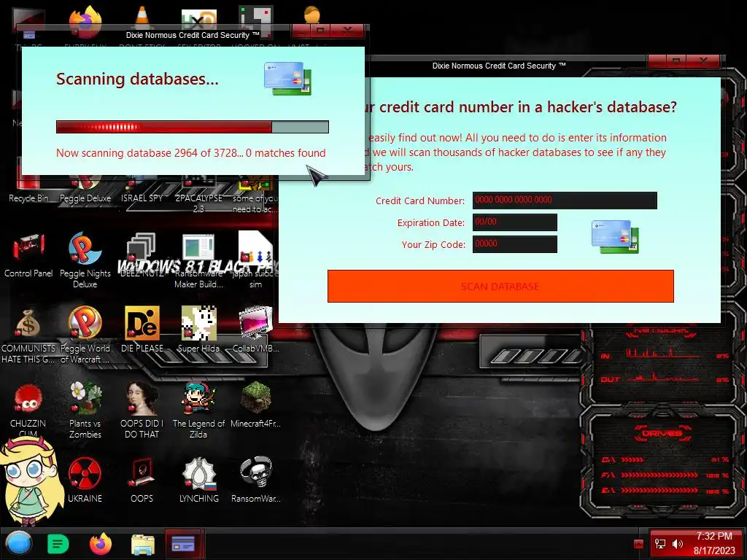Click the Your Zip Code field
This screenshot has width=747, height=560.
click(514, 244)
